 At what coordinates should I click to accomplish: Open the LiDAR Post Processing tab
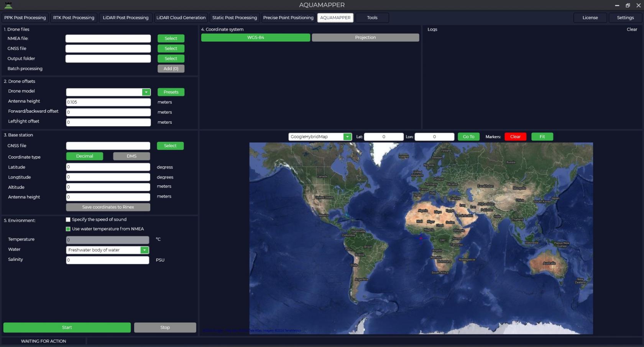click(126, 18)
